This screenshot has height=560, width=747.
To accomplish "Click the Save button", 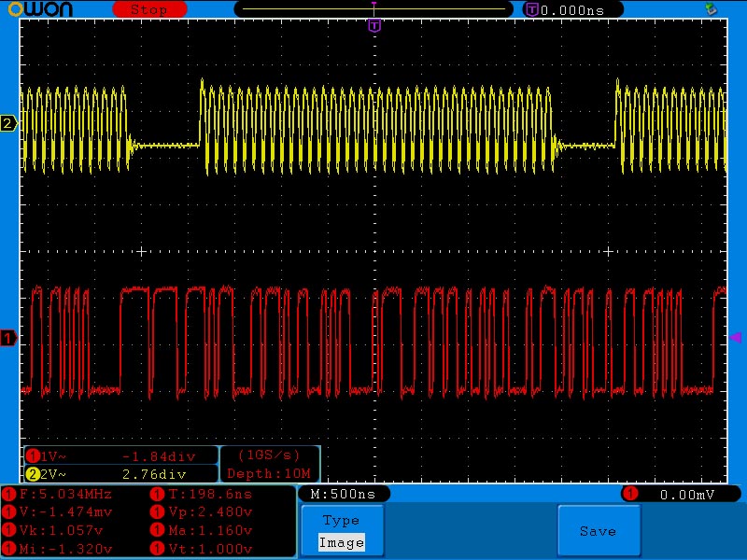I will [x=599, y=531].
